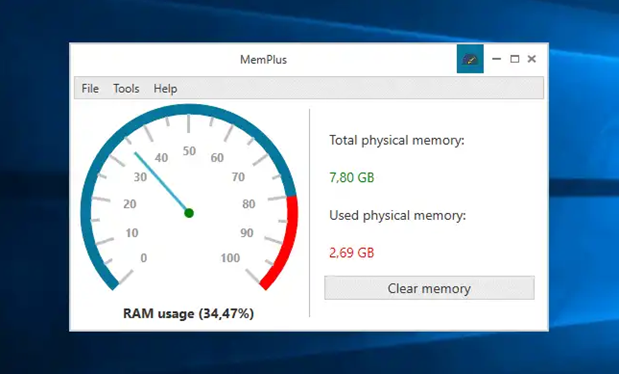Click the gauge number 20
Screen dimensions: 619x374
(130, 204)
